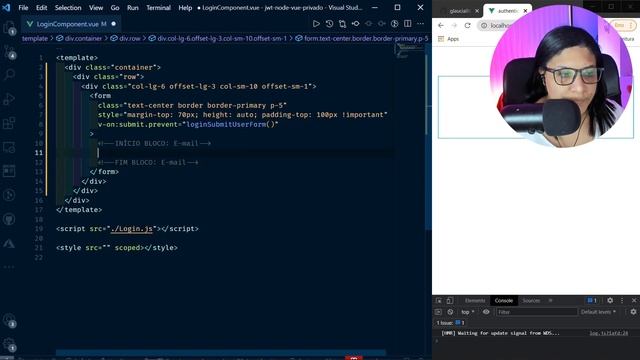Open the log source link in console

(x=609, y=333)
